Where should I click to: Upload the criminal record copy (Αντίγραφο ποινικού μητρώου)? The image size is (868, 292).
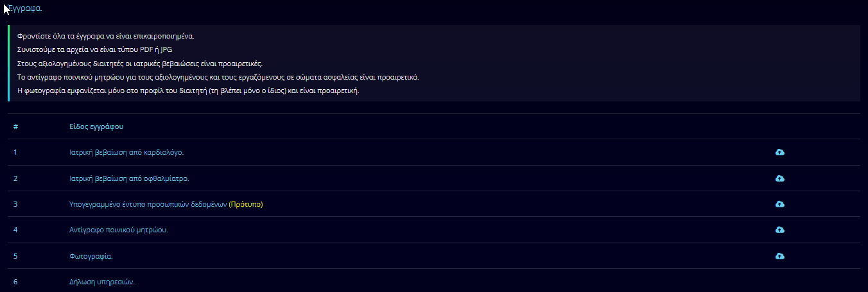tap(780, 230)
